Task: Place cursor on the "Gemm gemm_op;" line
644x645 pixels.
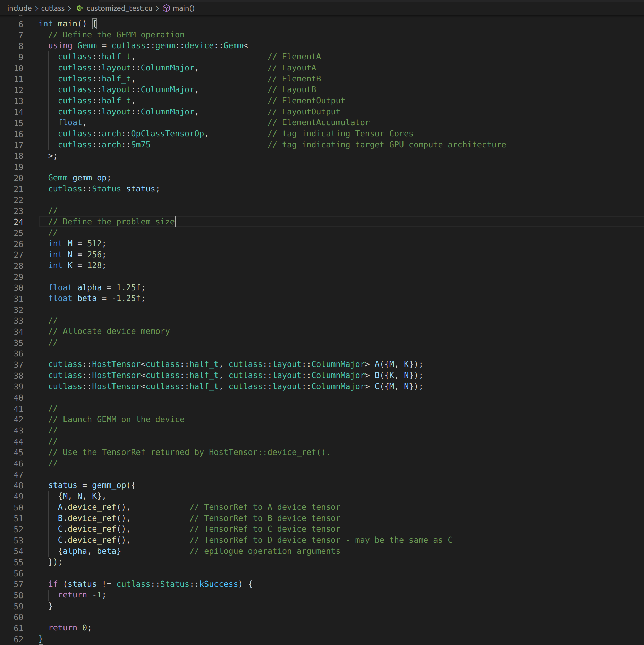Action: pyautogui.click(x=79, y=178)
